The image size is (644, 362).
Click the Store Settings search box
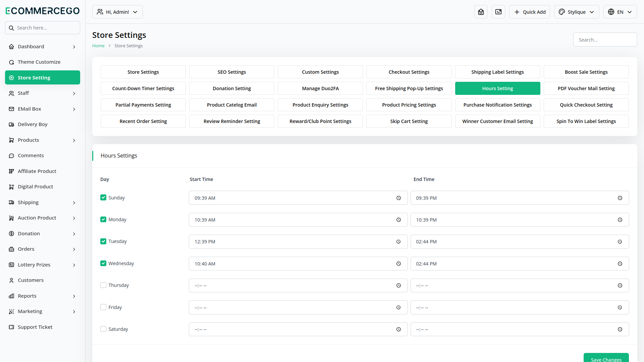coord(605,40)
